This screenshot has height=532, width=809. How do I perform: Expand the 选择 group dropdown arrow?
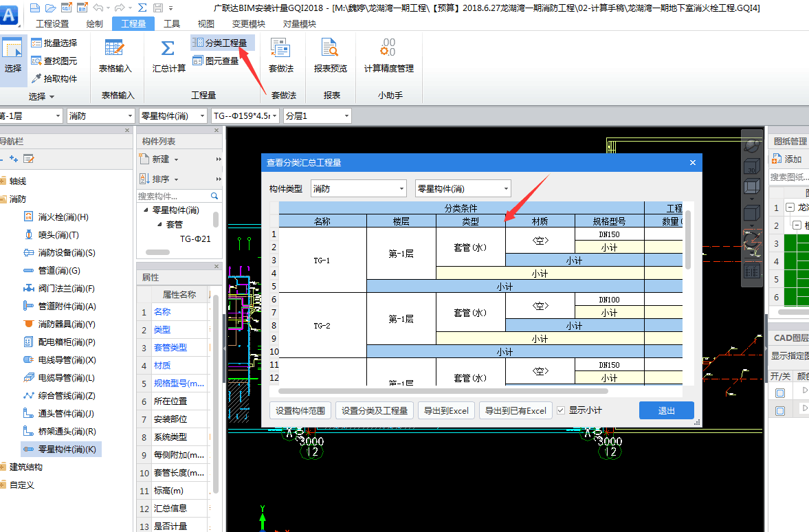coord(52,96)
